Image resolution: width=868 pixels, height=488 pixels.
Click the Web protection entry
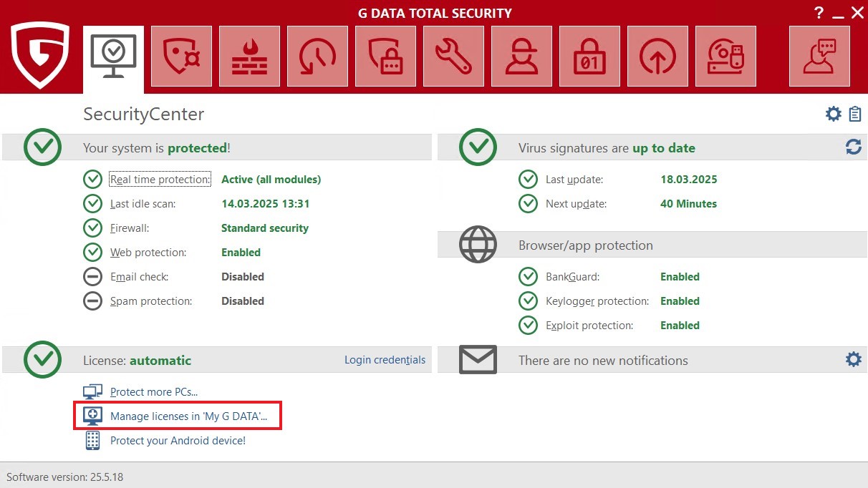point(148,253)
